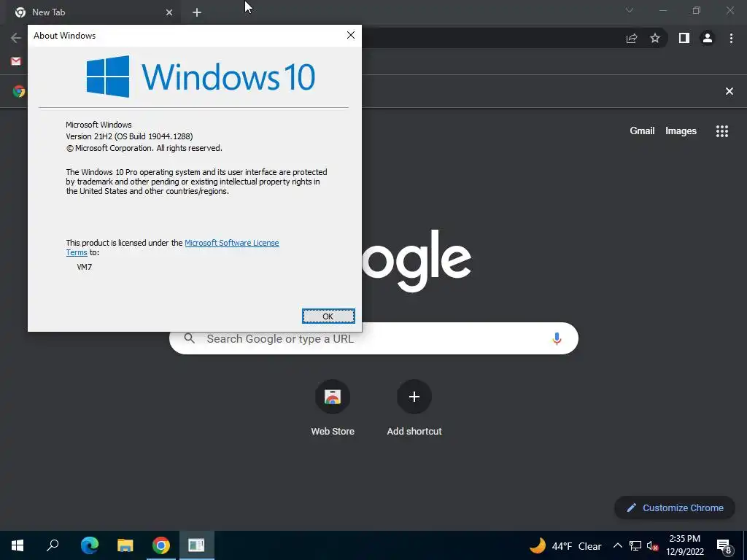Open the Gmail bookmark icon
Viewport: 747px width, 560px height.
click(x=16, y=61)
